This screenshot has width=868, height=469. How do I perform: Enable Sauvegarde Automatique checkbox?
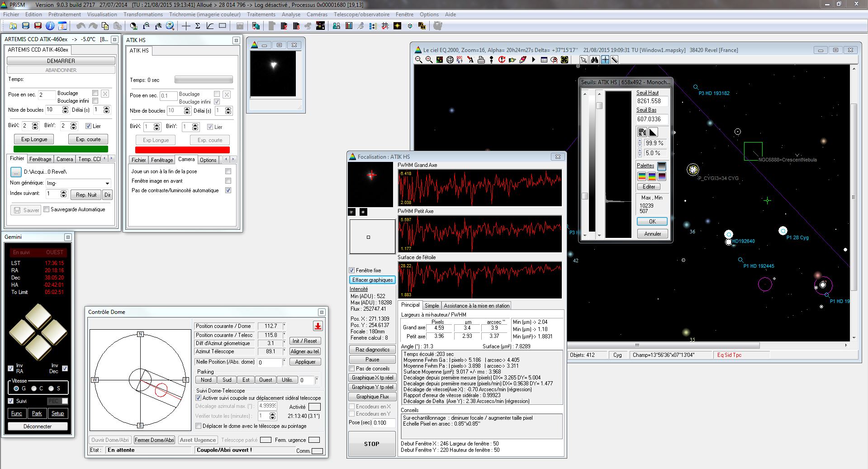click(x=46, y=209)
